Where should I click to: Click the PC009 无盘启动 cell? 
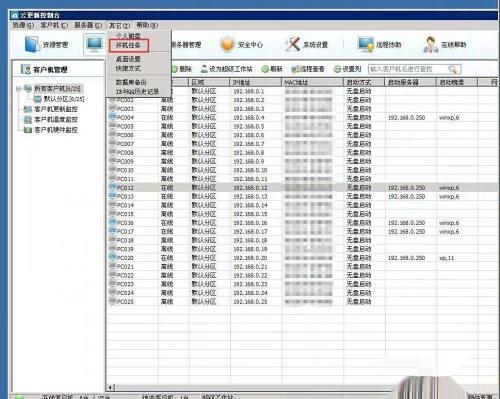(x=359, y=161)
